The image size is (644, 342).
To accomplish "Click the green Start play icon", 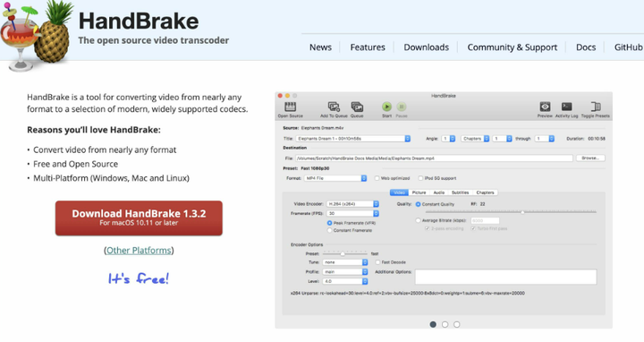I will pos(386,107).
